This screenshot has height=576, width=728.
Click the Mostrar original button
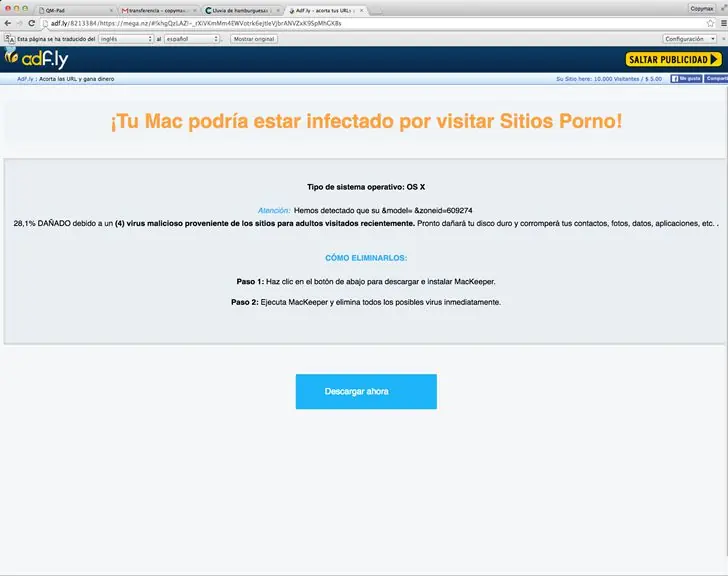pyautogui.click(x=254, y=39)
